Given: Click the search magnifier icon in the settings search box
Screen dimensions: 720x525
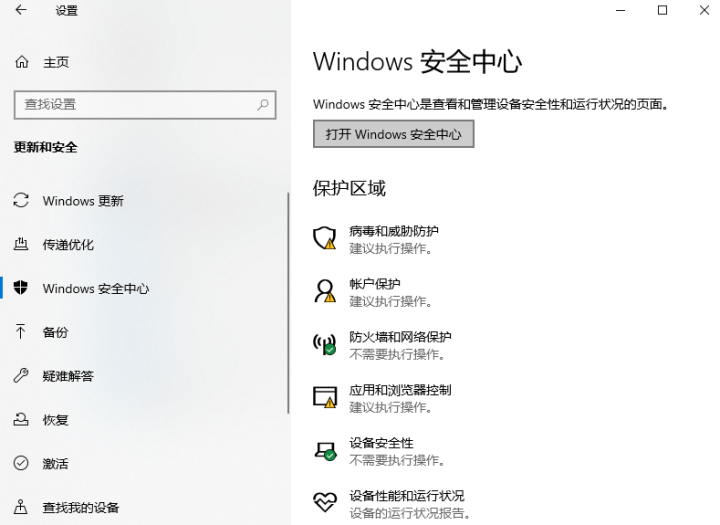Looking at the screenshot, I should pyautogui.click(x=263, y=104).
